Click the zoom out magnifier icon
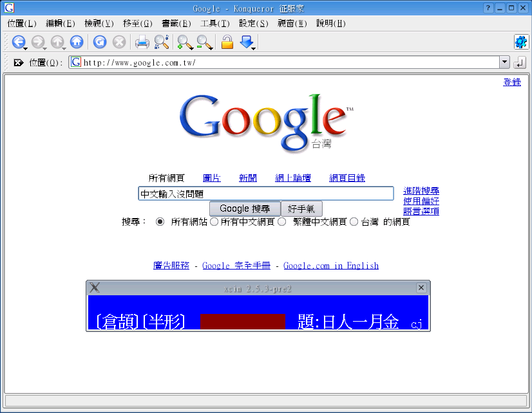 tap(204, 42)
